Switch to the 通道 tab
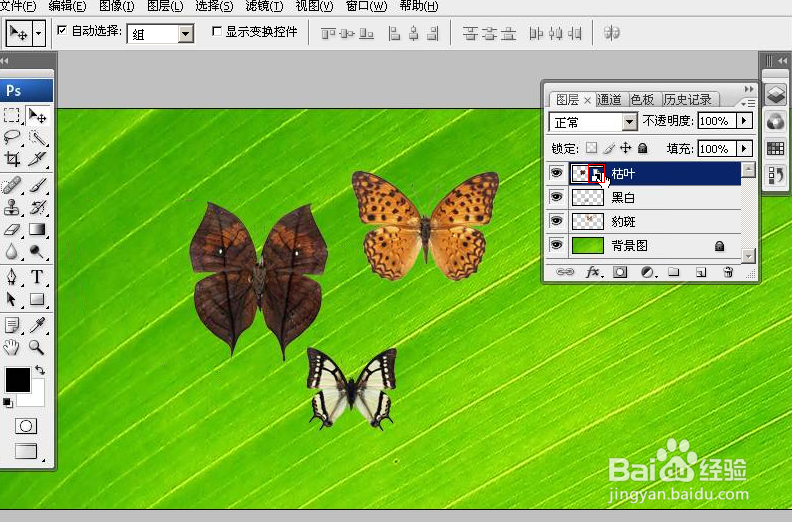792x522 pixels. [609, 100]
